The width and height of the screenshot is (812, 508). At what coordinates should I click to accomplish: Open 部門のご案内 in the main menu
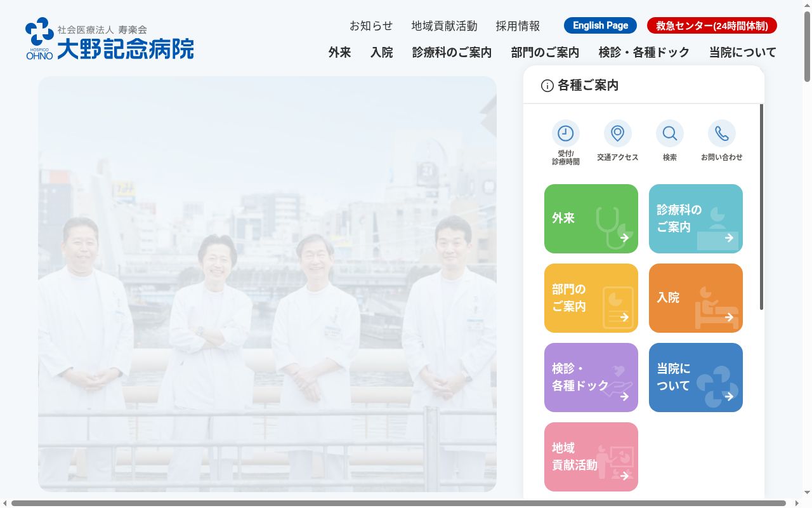coord(545,53)
